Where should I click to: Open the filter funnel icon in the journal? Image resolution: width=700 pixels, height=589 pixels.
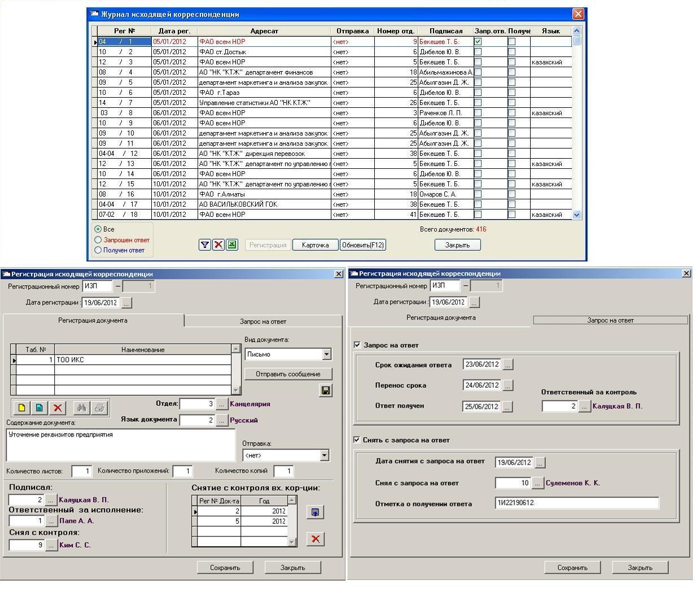(205, 245)
